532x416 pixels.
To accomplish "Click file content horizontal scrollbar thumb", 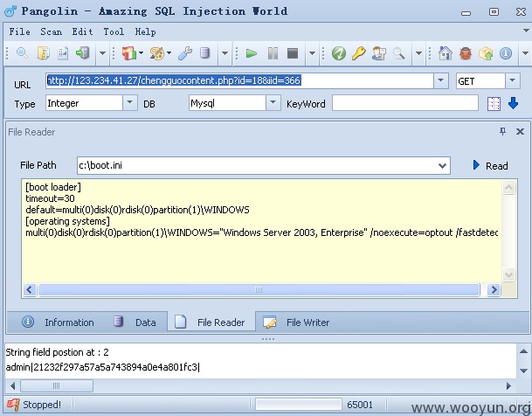I will click(259, 290).
